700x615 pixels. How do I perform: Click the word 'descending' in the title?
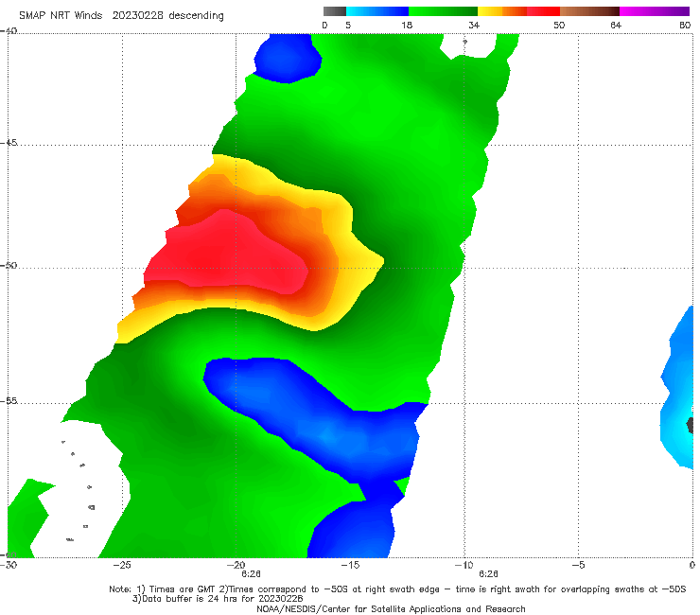tap(197, 16)
